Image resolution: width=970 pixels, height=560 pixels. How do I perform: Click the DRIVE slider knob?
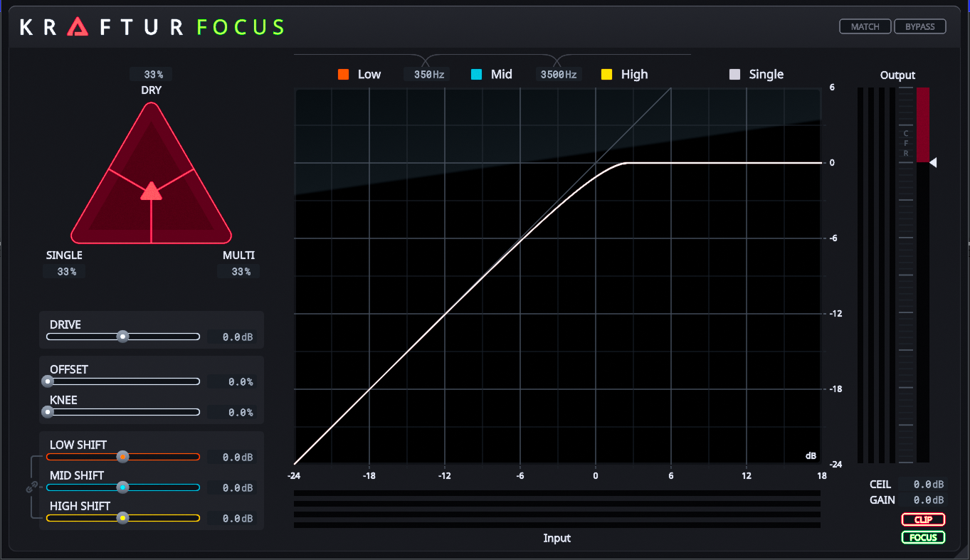[122, 337]
